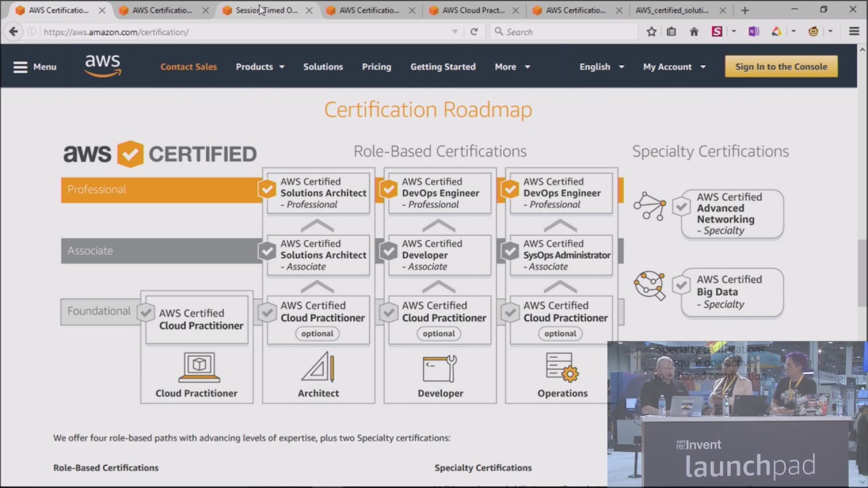This screenshot has width=868, height=488.
Task: Click check badge on Developer Associate
Action: [x=389, y=251]
